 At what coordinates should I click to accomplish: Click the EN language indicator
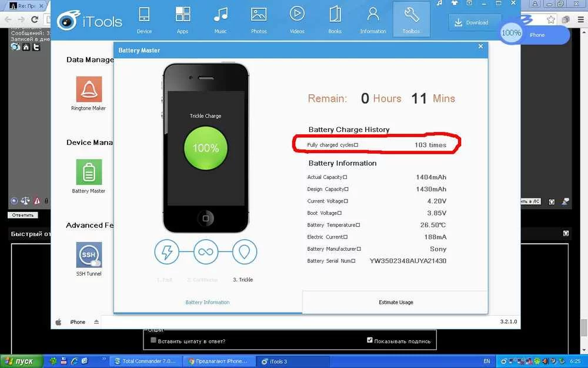[487, 362]
